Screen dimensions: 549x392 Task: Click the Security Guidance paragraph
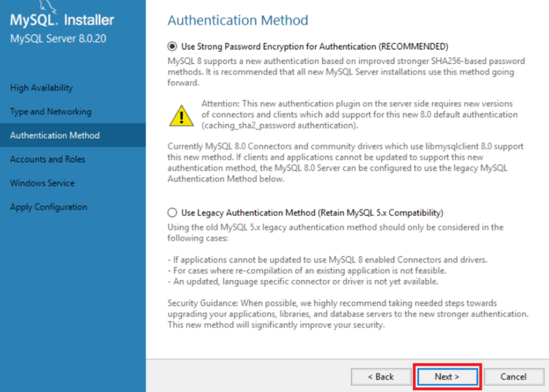(x=348, y=314)
